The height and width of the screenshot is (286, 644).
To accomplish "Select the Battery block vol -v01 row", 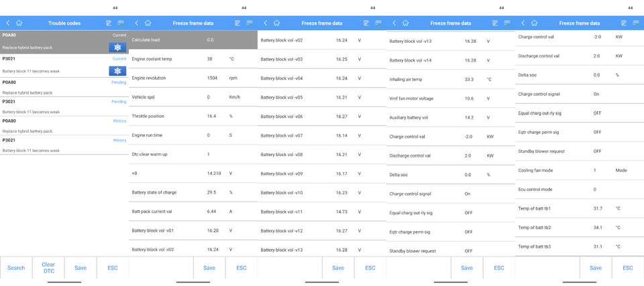I will click(193, 230).
